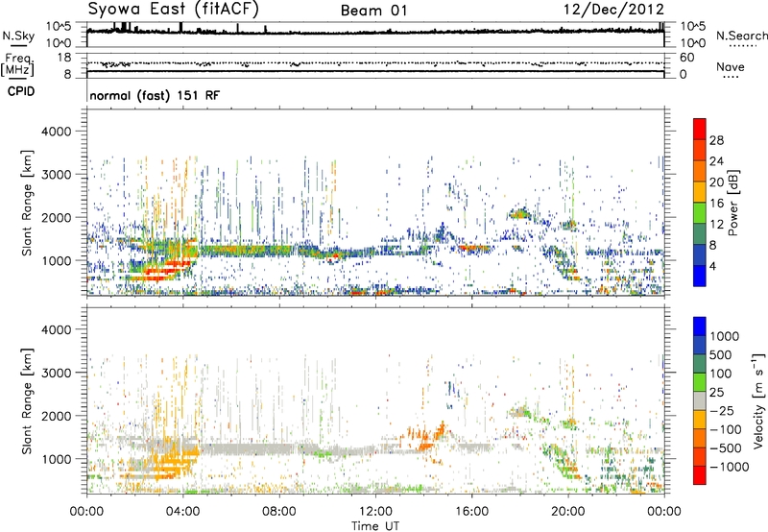
Task: Click the '08:00' time tick label
Action: click(x=279, y=512)
